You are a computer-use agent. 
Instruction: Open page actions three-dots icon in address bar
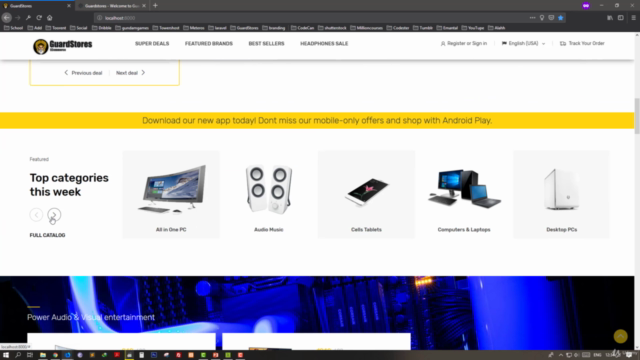(532, 18)
